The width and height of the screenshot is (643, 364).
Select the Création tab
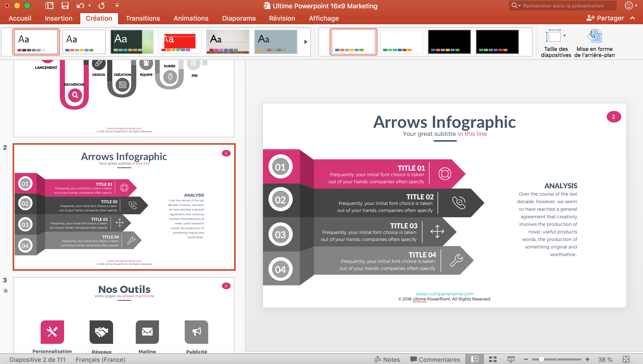click(x=99, y=18)
